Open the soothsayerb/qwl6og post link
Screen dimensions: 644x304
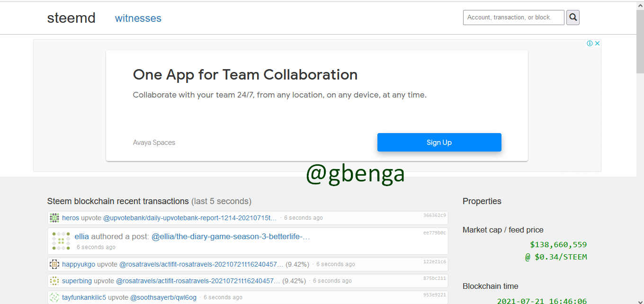(x=163, y=297)
